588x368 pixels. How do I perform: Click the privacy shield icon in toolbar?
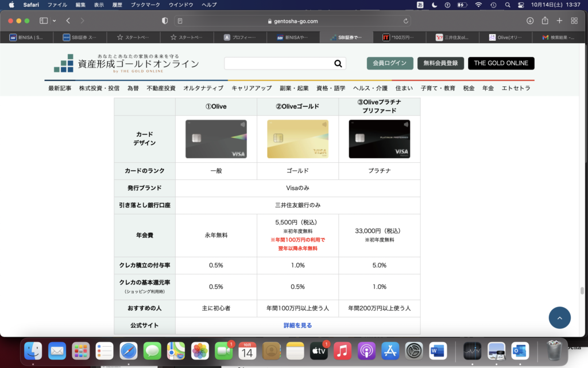pyautogui.click(x=165, y=21)
